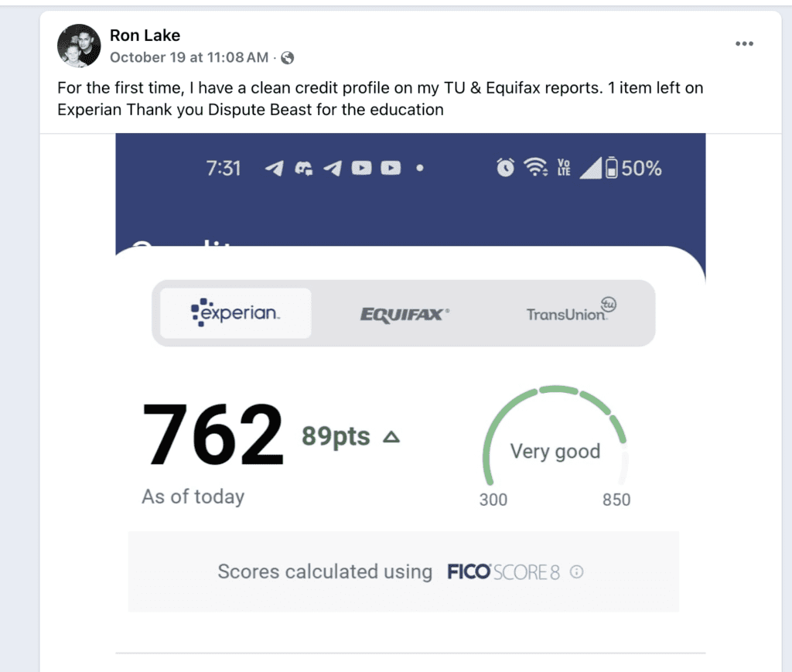Click the globe public audience icon
Image resolution: width=792 pixels, height=672 pixels.
tap(287, 58)
